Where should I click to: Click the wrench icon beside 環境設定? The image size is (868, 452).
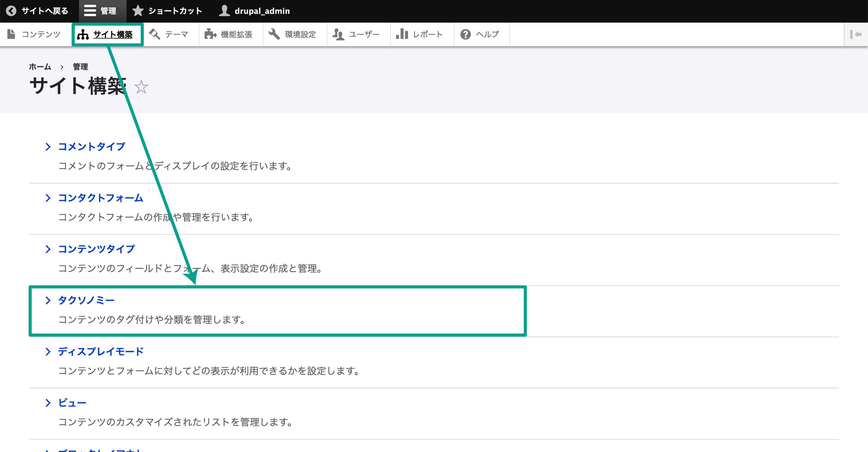274,34
